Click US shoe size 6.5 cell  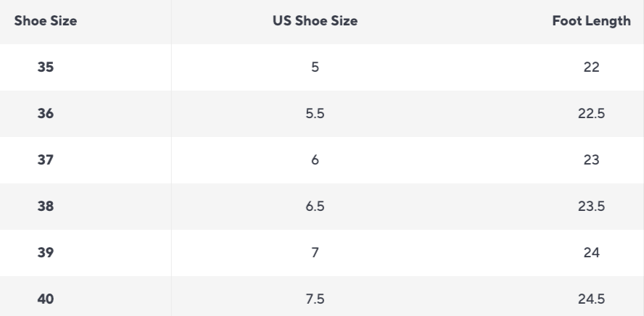click(315, 206)
